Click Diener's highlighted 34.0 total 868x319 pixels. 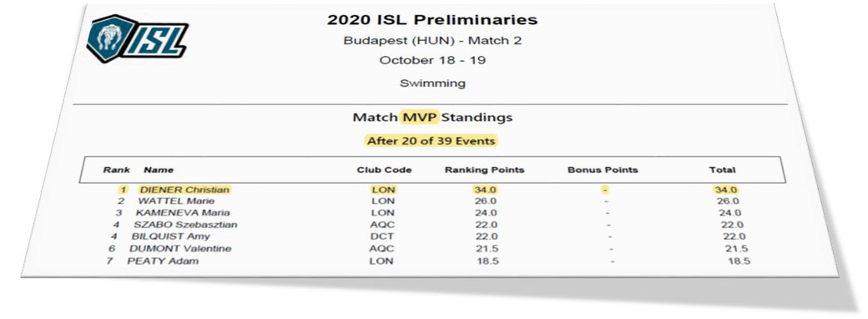(726, 190)
